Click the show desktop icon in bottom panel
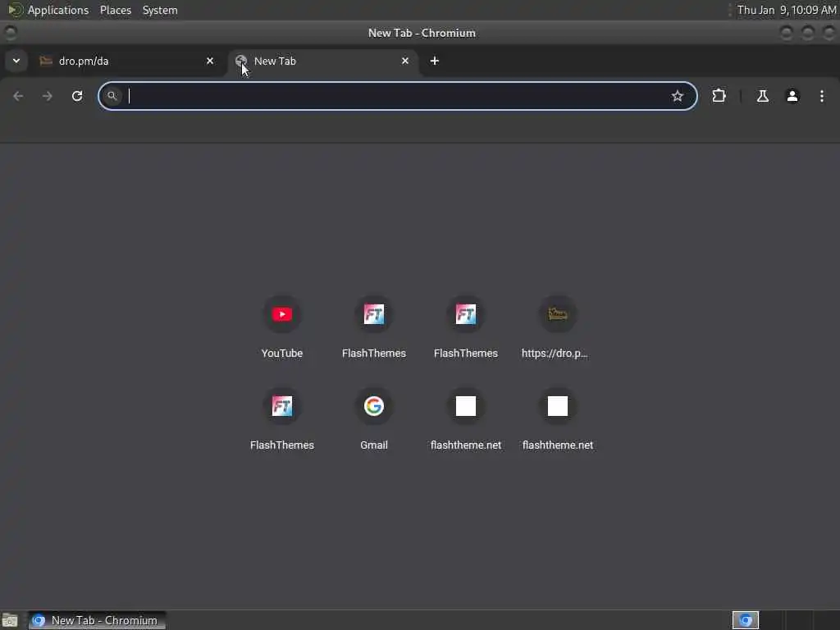This screenshot has width=840, height=630. pyautogui.click(x=10, y=620)
